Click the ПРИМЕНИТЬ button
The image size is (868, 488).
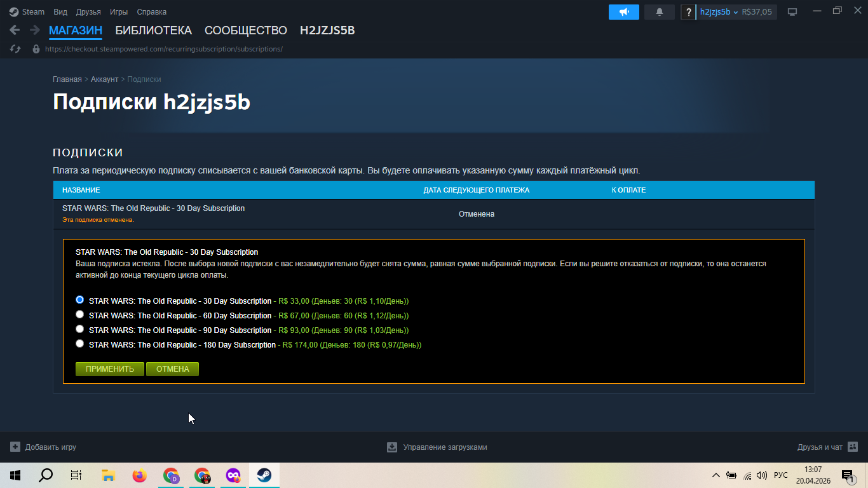(110, 369)
